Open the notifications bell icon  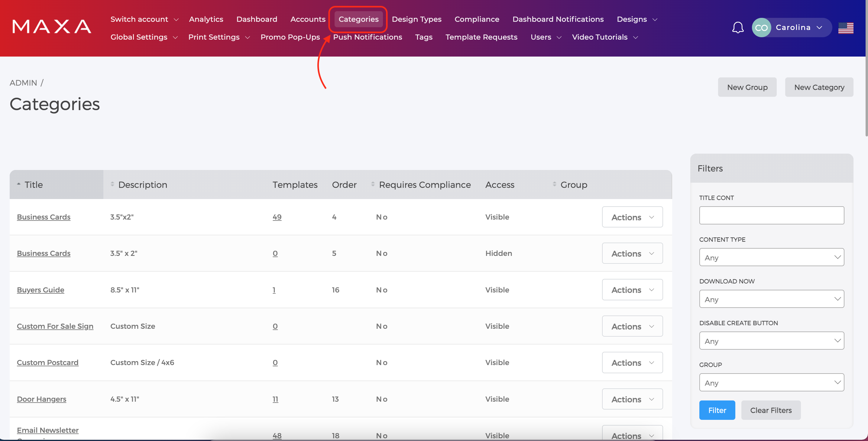[x=738, y=27]
